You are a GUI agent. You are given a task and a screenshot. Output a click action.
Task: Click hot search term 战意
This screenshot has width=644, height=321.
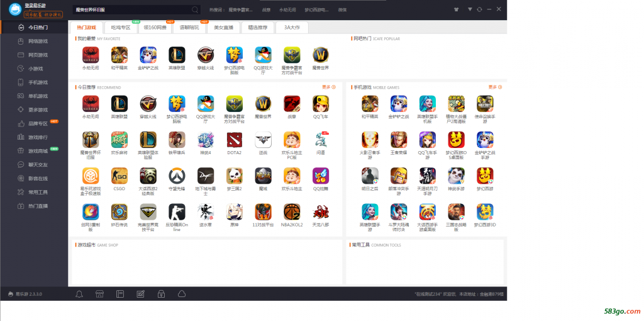266,9
